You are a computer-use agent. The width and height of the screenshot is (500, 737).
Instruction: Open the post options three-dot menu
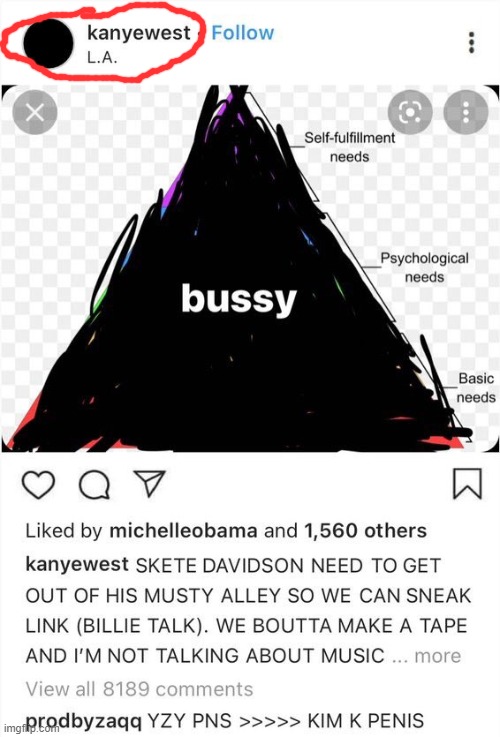pyautogui.click(x=472, y=43)
